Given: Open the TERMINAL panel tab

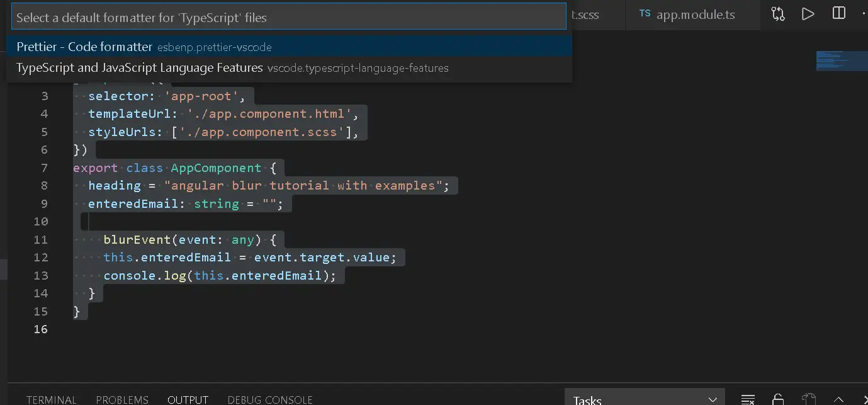Looking at the screenshot, I should 52,400.
